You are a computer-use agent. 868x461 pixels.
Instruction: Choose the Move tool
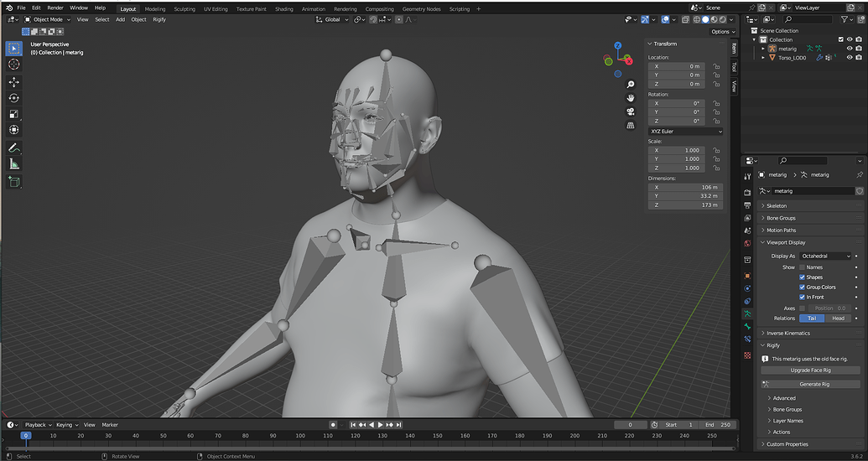click(x=14, y=82)
